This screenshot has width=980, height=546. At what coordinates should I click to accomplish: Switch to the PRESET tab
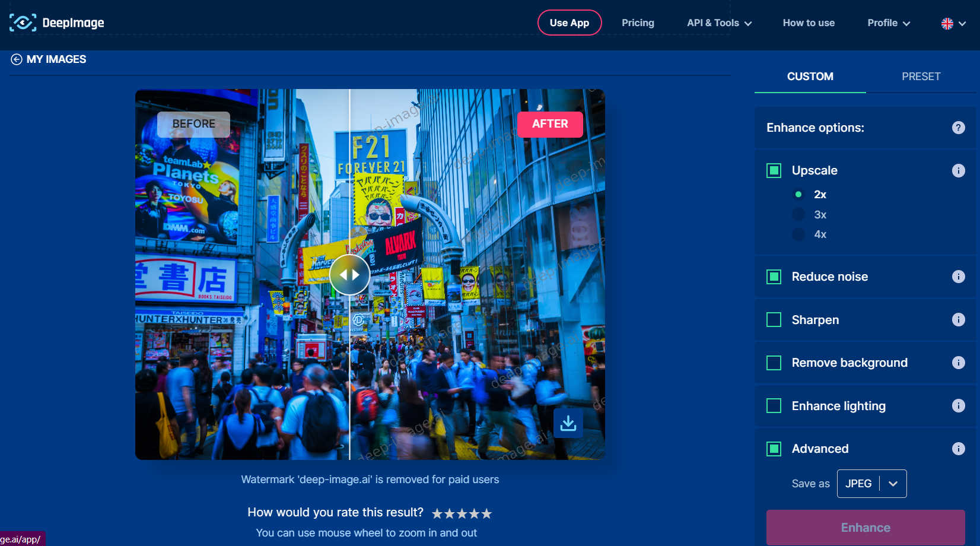pos(921,77)
